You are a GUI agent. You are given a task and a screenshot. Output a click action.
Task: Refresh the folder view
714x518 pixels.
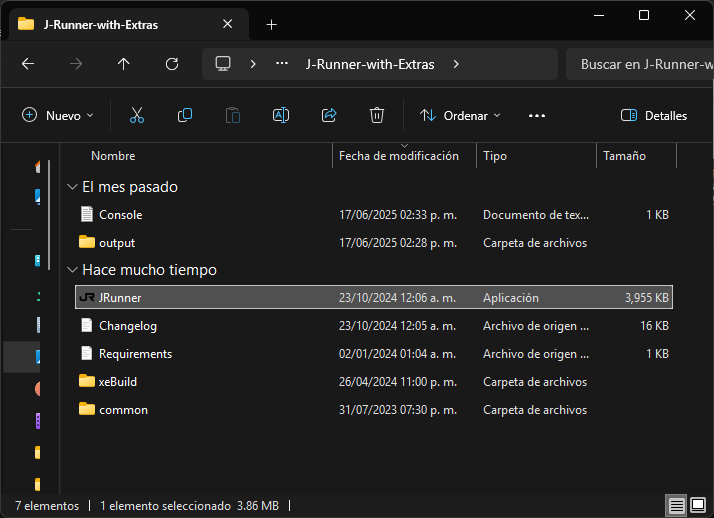[x=172, y=64]
